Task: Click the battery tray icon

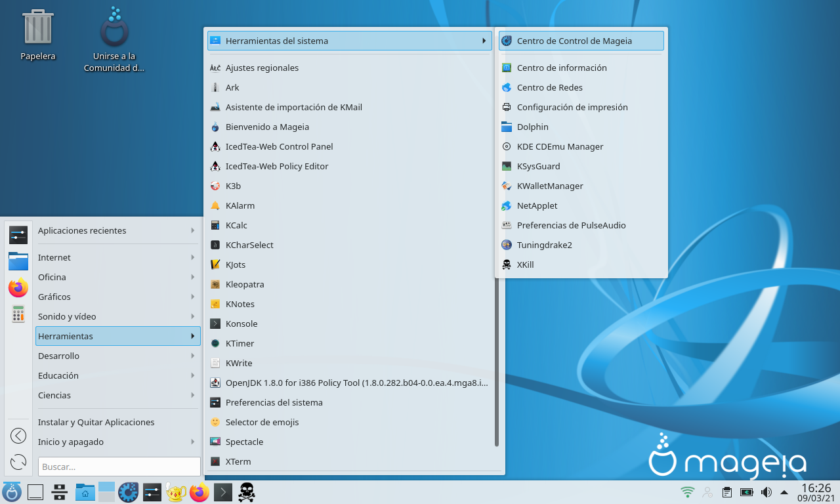Action: pyautogui.click(x=747, y=492)
